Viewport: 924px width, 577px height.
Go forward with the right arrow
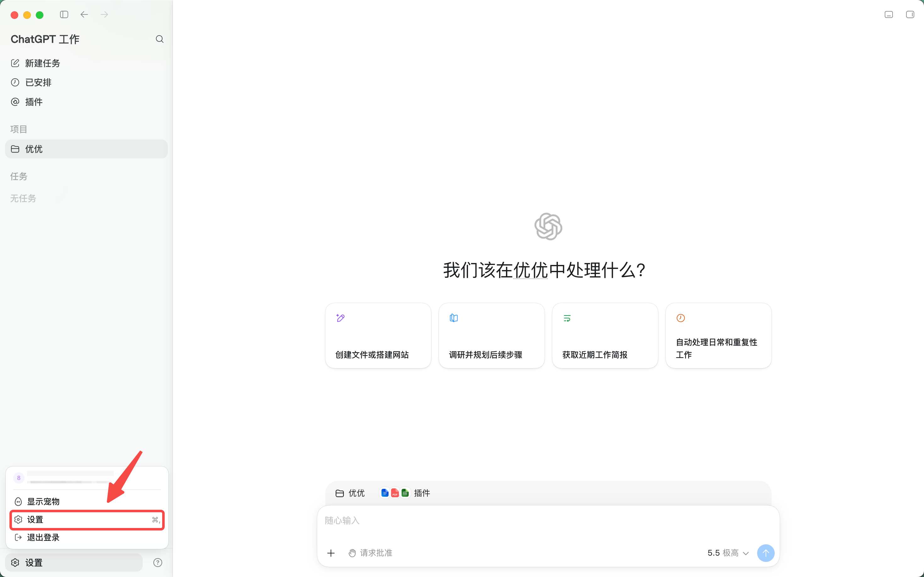pyautogui.click(x=104, y=14)
